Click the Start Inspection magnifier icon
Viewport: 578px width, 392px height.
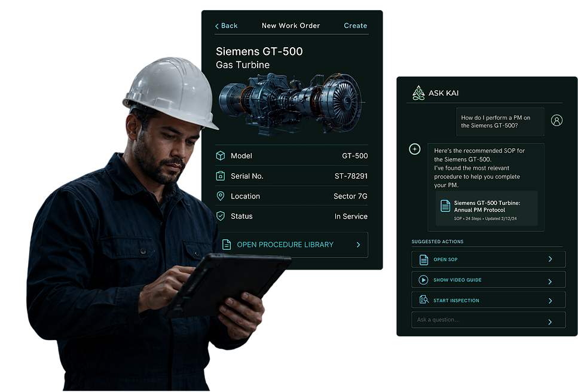[x=424, y=299]
